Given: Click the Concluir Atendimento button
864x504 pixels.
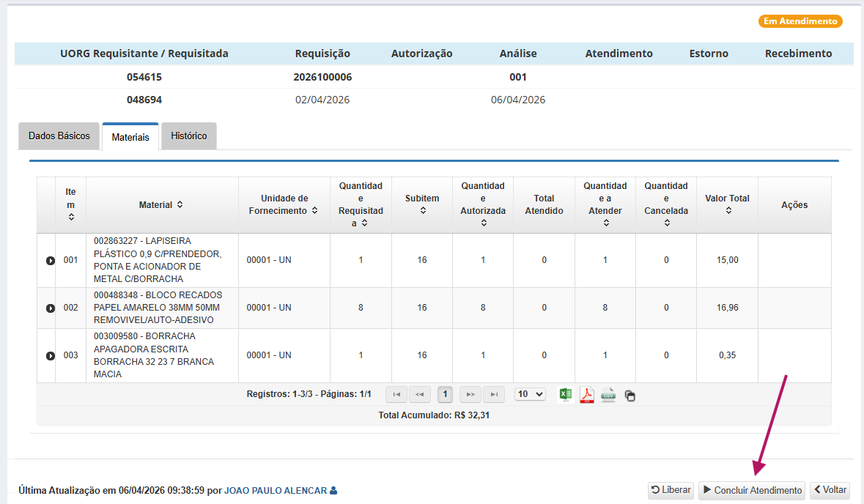Looking at the screenshot, I should [751, 490].
